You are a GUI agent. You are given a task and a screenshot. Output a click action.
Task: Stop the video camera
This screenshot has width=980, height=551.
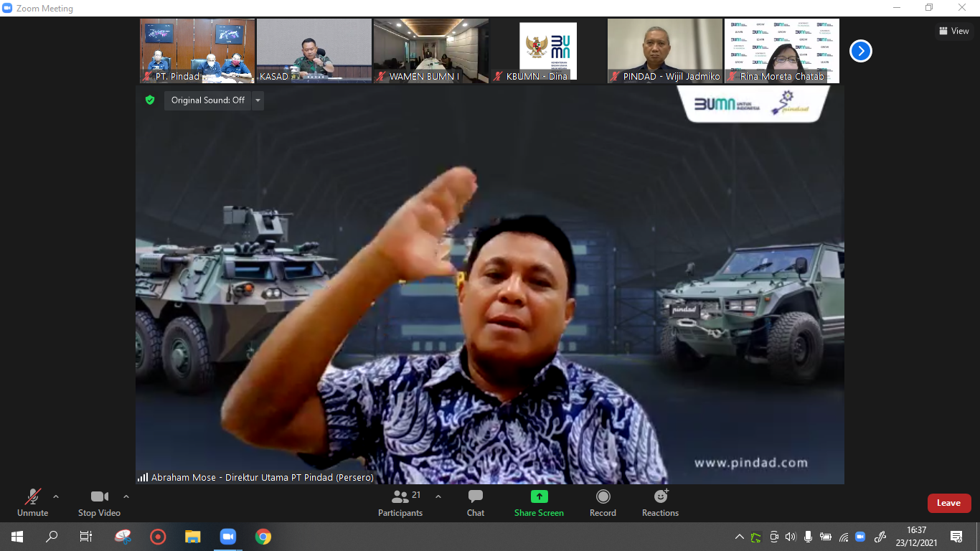pyautogui.click(x=99, y=502)
